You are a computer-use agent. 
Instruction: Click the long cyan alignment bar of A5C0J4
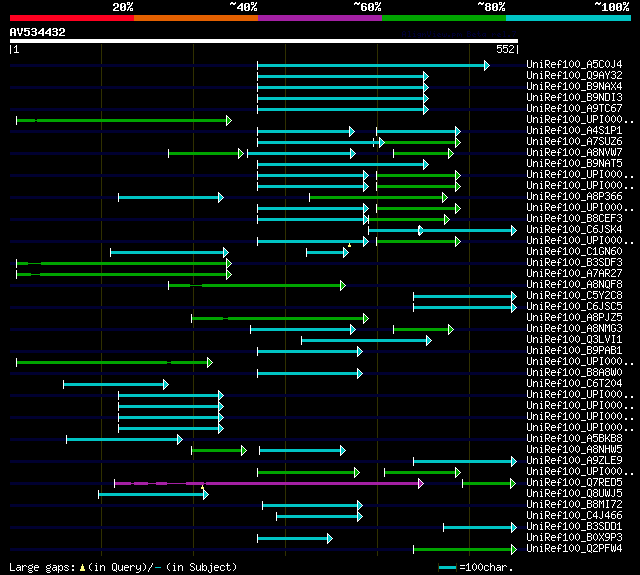pyautogui.click(x=373, y=65)
